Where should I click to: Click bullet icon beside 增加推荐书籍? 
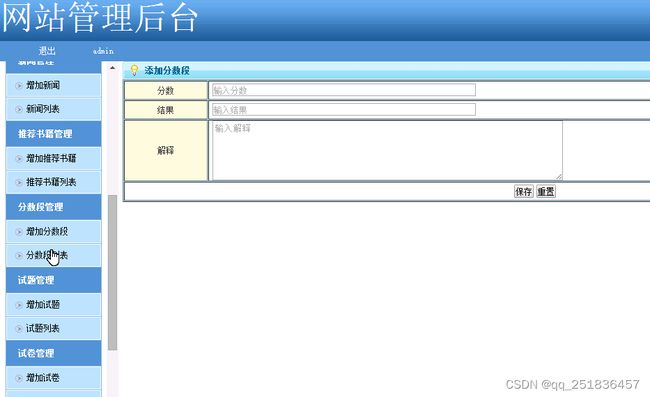pyautogui.click(x=19, y=159)
